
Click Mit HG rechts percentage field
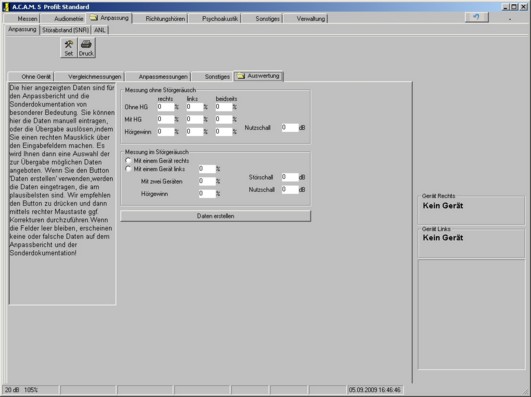pos(165,119)
